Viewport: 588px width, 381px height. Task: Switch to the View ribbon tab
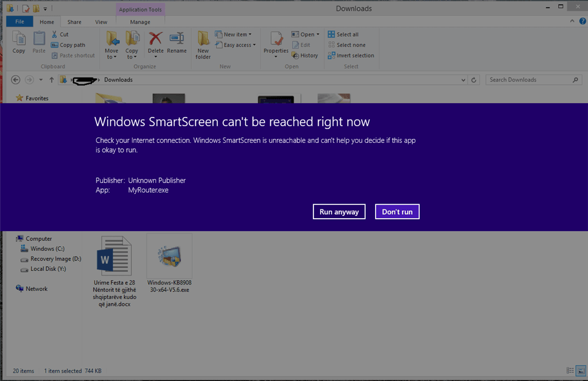point(101,22)
